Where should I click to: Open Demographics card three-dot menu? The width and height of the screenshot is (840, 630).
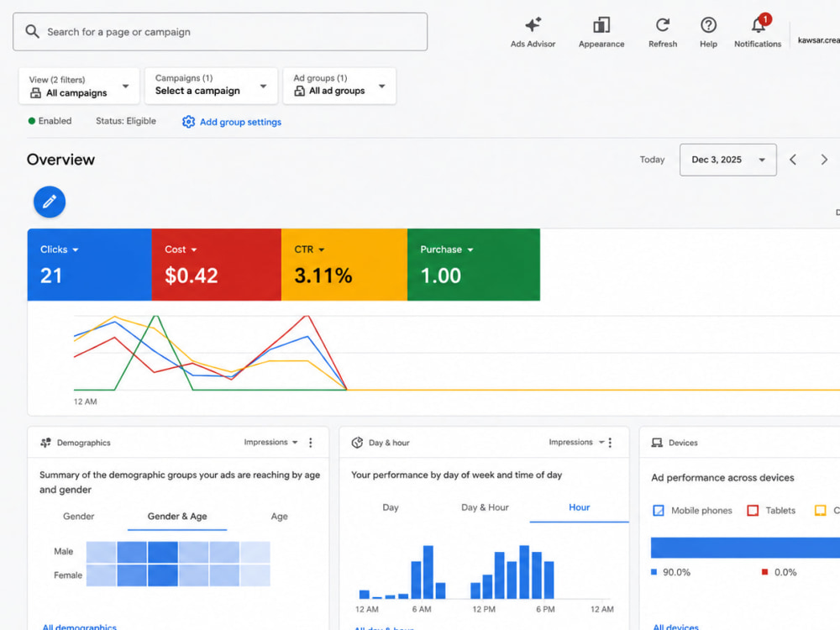coord(310,443)
